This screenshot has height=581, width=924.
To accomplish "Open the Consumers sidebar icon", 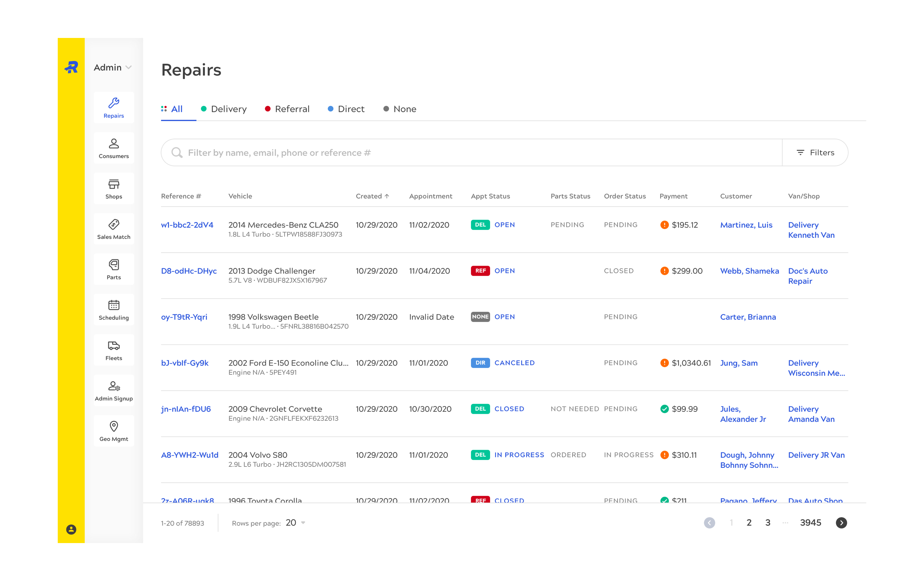I will [114, 148].
